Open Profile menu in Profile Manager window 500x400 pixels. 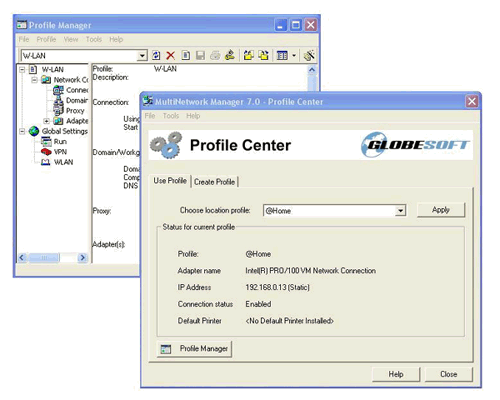[x=46, y=39]
